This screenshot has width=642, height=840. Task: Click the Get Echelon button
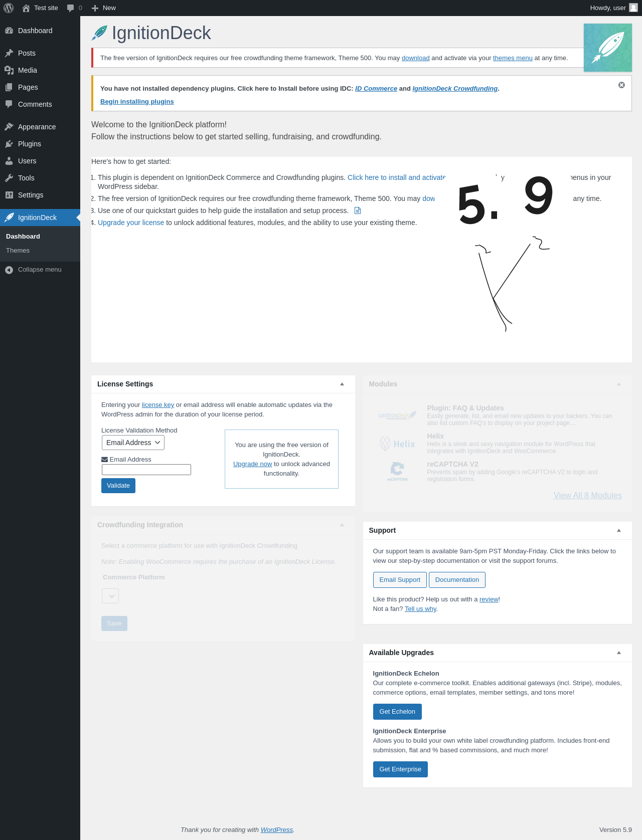coord(397,712)
